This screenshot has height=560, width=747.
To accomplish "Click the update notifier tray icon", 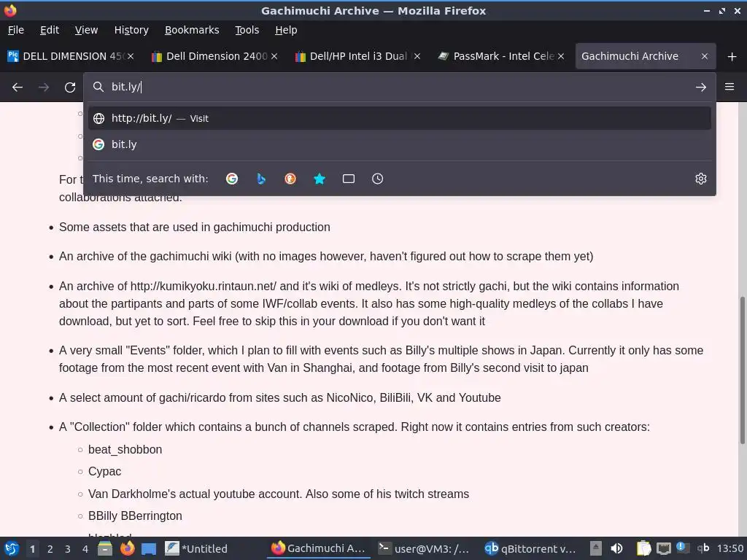I will [x=683, y=548].
